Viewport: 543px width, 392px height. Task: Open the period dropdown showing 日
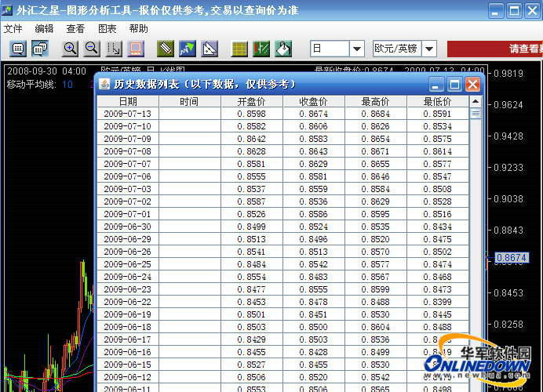[357, 49]
